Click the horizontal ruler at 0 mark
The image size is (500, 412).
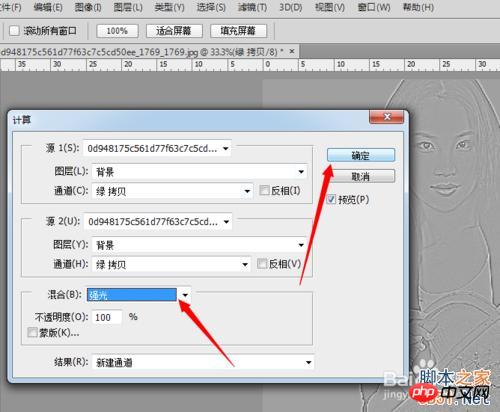click(x=267, y=64)
